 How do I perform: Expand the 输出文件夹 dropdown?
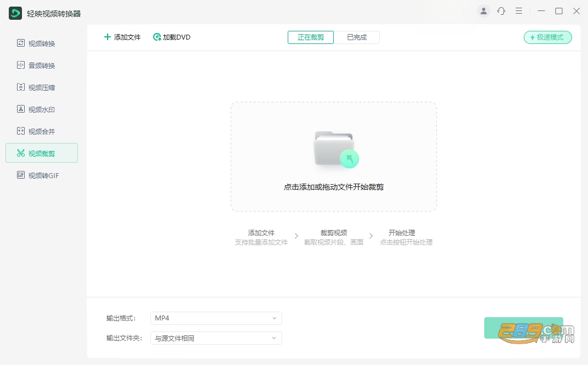point(216,338)
